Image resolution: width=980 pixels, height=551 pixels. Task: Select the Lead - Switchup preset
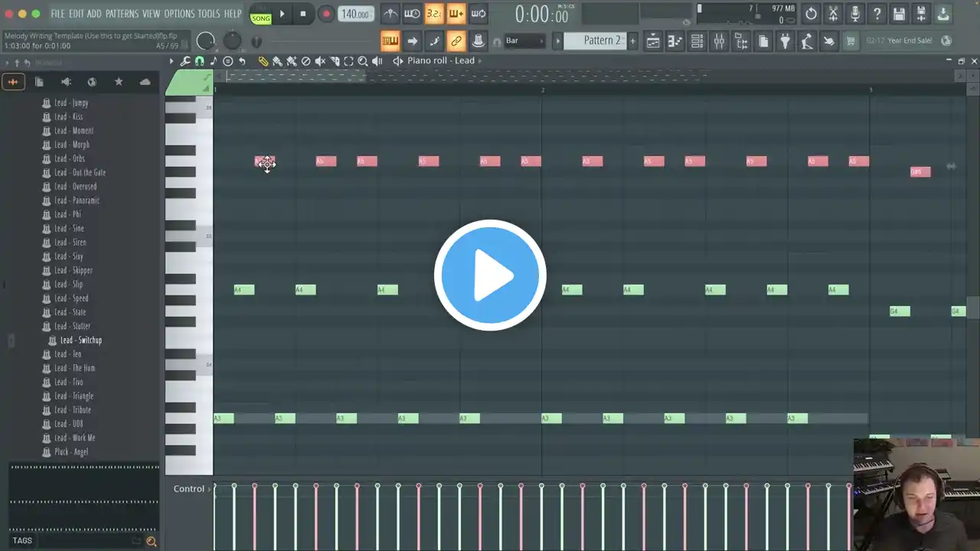(x=81, y=340)
